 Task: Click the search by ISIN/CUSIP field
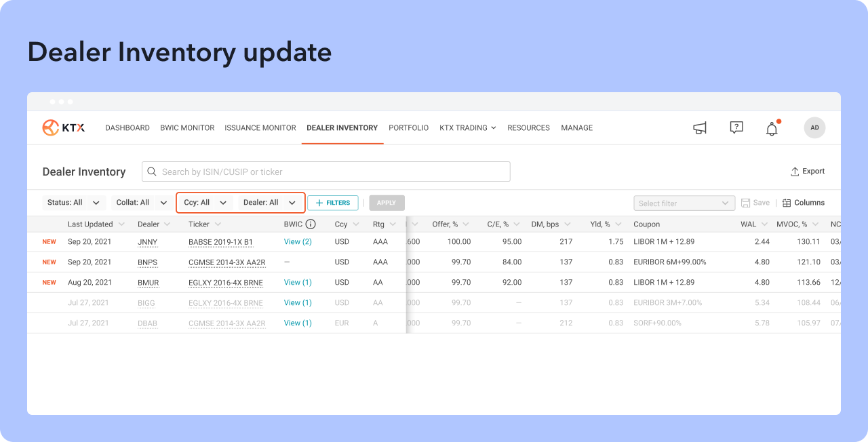click(325, 172)
